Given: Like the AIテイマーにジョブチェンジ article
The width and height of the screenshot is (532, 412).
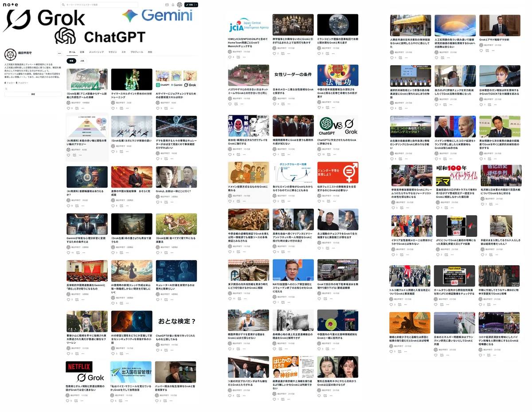Looking at the screenshot, I should (x=157, y=108).
